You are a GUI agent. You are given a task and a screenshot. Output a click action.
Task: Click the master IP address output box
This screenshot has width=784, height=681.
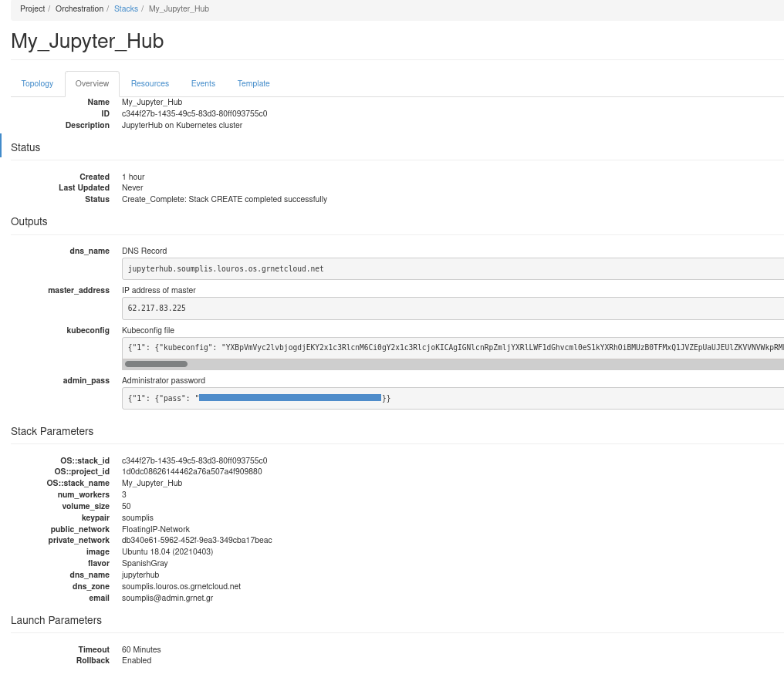coord(452,308)
